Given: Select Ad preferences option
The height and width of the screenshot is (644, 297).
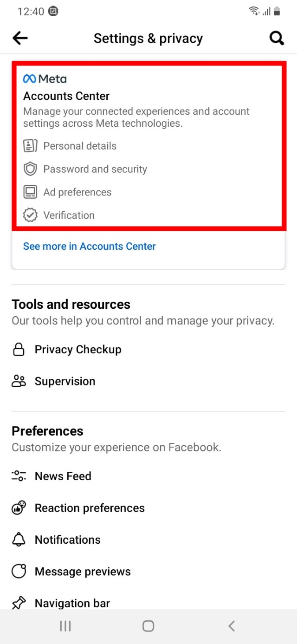Looking at the screenshot, I should pos(77,192).
